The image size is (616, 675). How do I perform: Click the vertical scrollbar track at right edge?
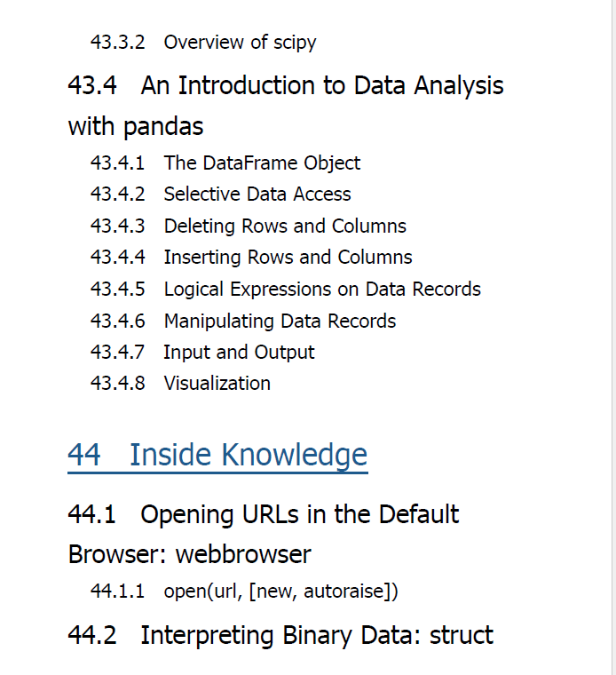coord(613,337)
